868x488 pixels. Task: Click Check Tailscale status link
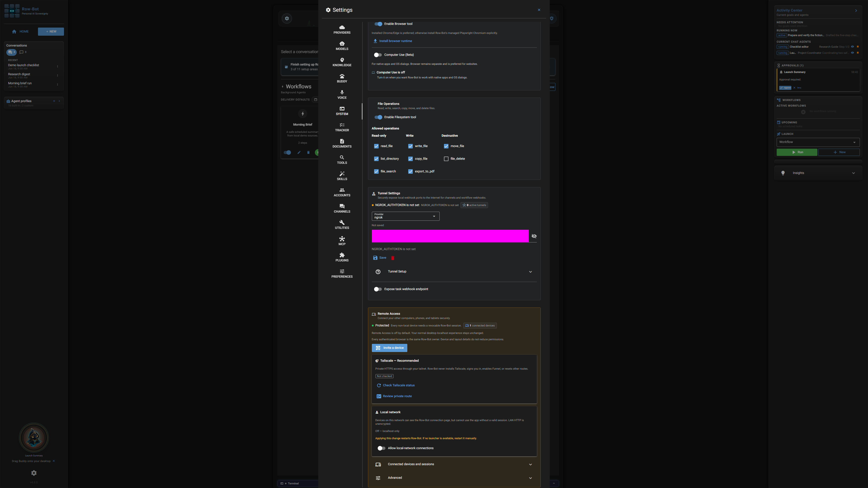[x=396, y=385]
